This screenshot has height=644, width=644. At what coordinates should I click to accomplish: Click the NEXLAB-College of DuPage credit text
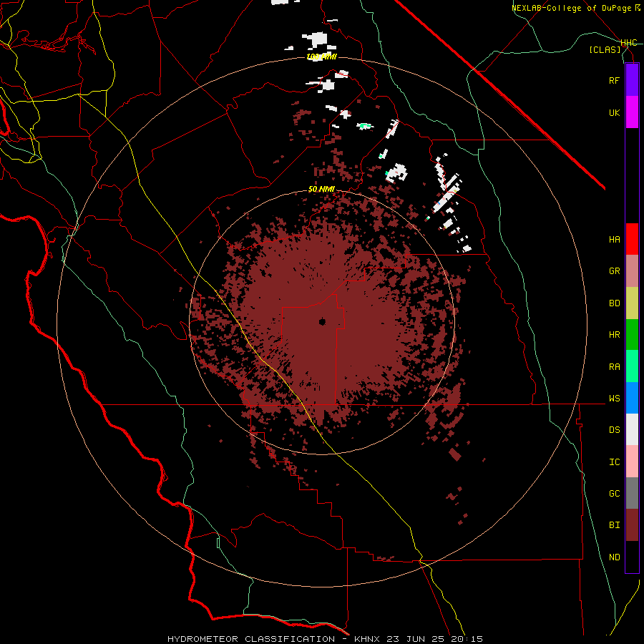coord(575,8)
